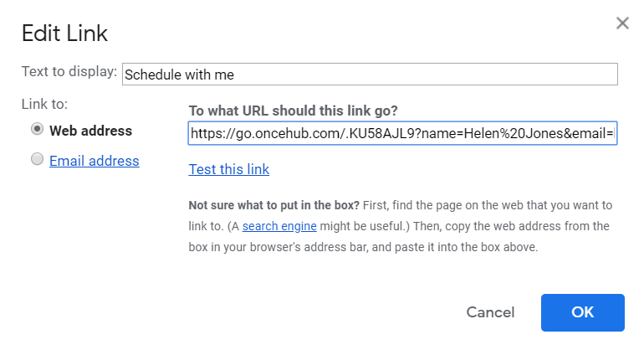Screen dimensions: 644x350
Task: Focus the Text to display input field
Action: (x=369, y=75)
